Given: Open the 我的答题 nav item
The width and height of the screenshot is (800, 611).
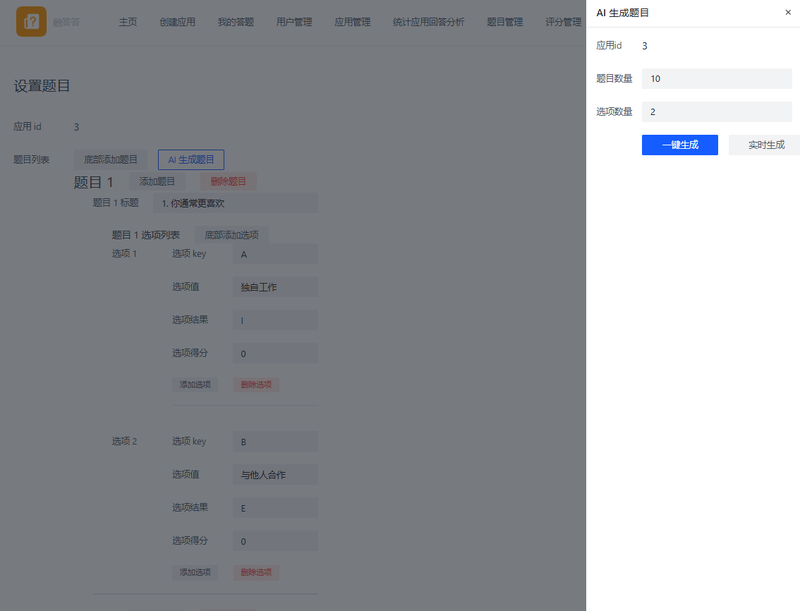Looking at the screenshot, I should click(x=236, y=22).
